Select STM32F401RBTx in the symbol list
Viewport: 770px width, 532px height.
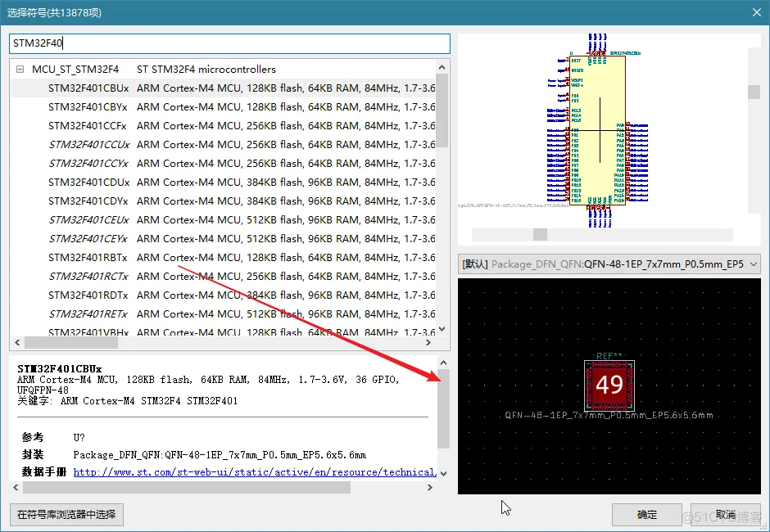point(223,258)
